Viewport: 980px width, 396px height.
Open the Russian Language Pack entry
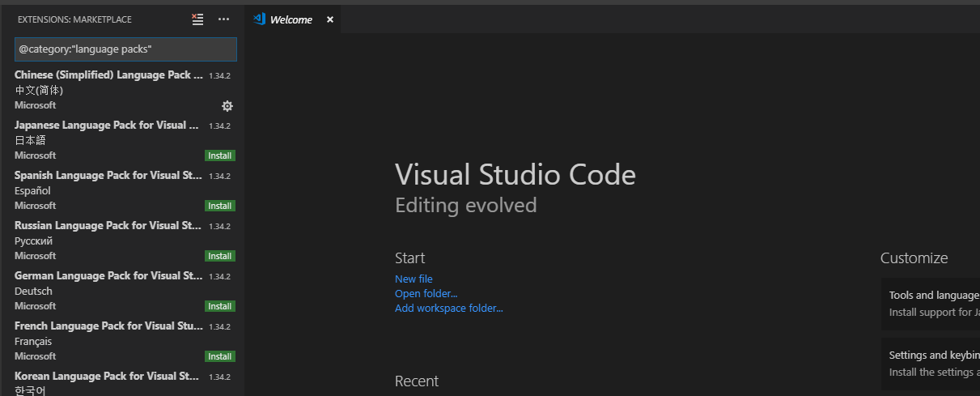click(122, 241)
